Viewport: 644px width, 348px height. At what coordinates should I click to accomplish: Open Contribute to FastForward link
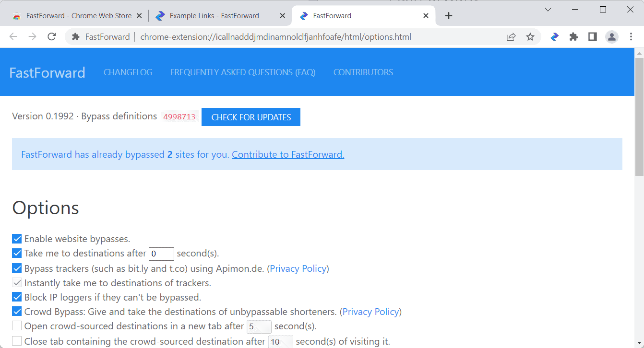tap(288, 154)
